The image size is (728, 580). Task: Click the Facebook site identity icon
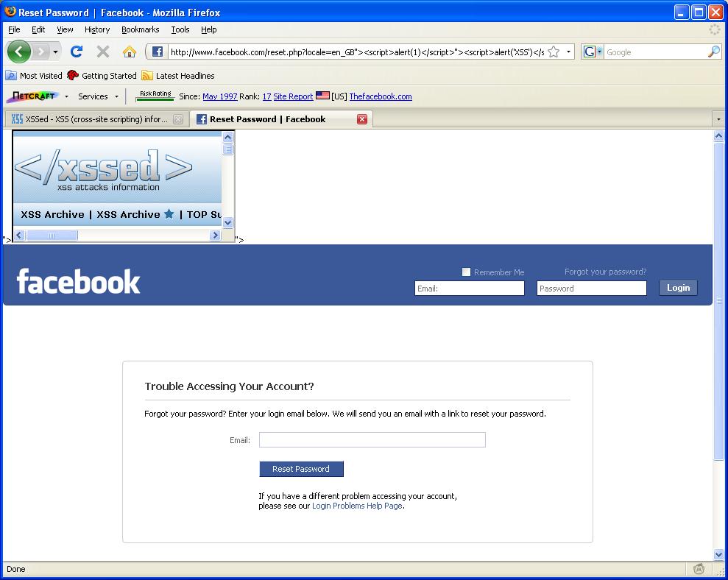(x=158, y=52)
